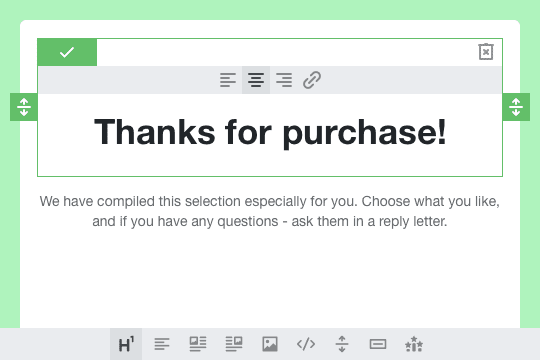
Task: Confirm edits with the green checkmark button
Action: click(x=67, y=52)
